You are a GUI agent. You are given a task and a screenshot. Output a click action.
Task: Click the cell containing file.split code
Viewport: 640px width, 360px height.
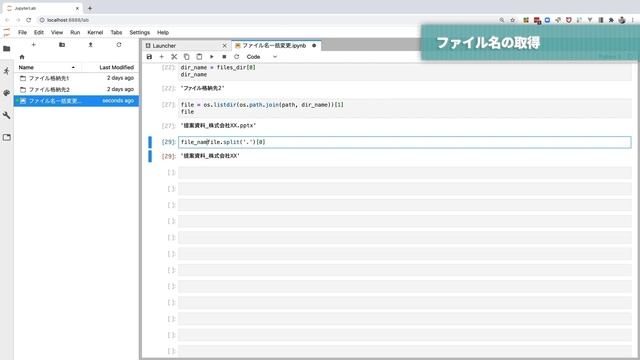404,142
